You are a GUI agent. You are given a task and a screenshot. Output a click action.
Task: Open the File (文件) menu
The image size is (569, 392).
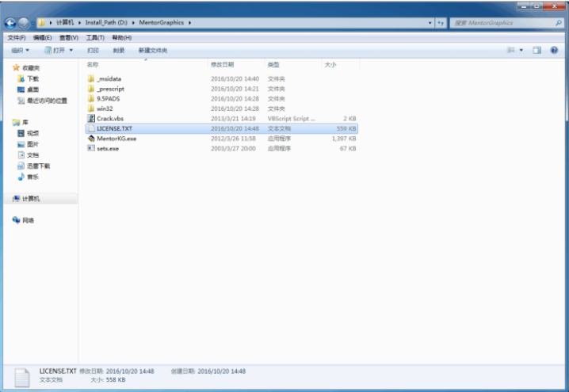17,38
